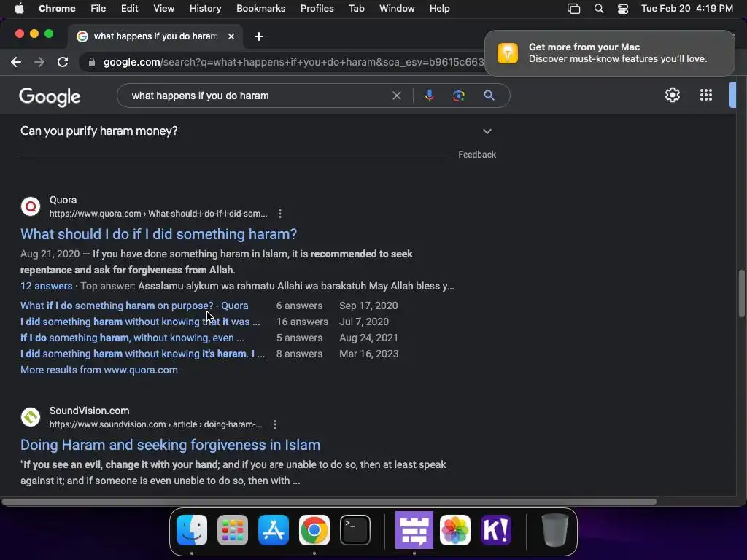Click inside the Google search input field
The image size is (747, 560).
pyautogui.click(x=258, y=96)
